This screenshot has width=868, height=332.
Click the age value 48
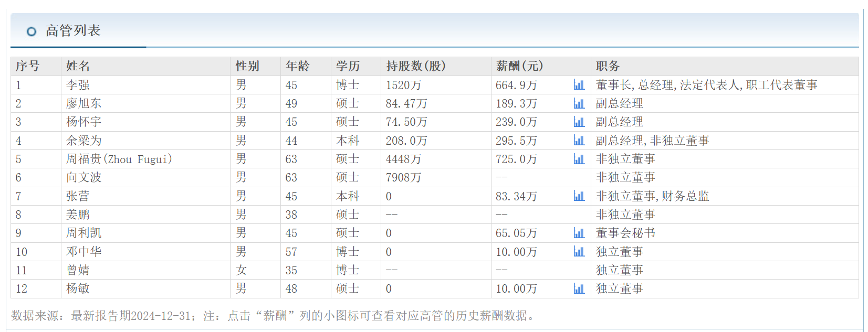point(291,288)
